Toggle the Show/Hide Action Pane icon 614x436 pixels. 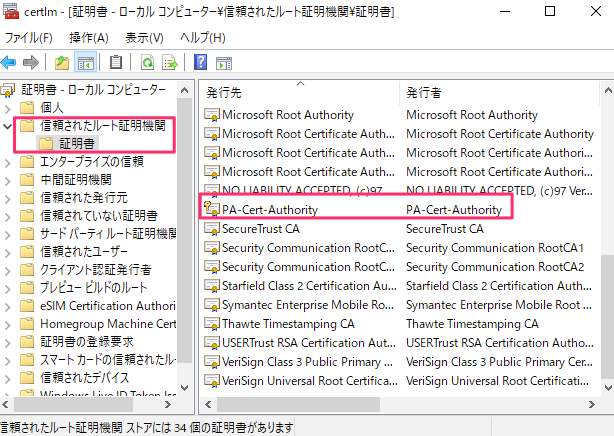(x=224, y=63)
